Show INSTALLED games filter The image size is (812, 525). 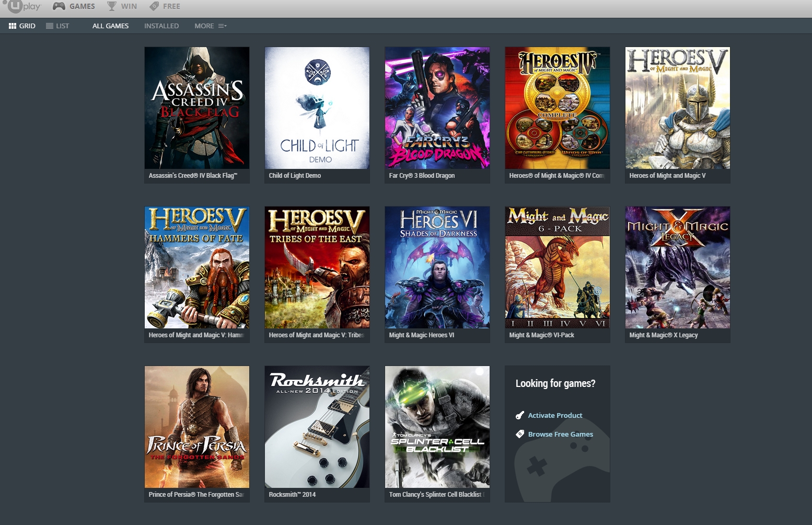tap(161, 26)
